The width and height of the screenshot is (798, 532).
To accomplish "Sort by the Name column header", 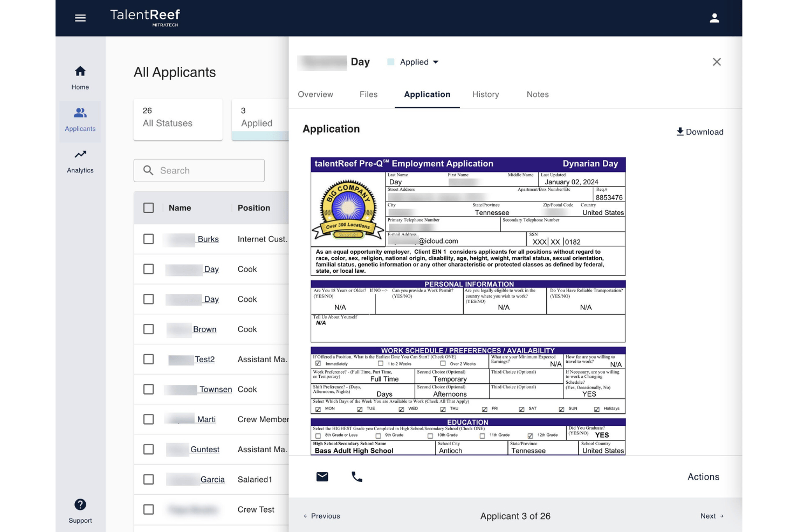I will tap(180, 208).
